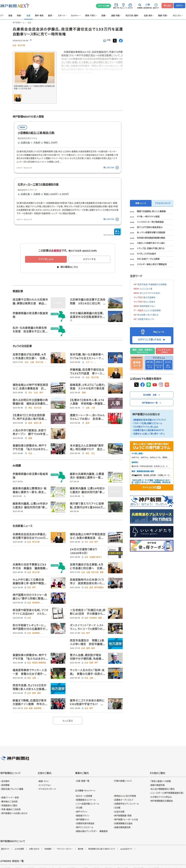186x868 pixels.
Task: Click the arrow icon on the 化学メーカー job card
Action: pyautogui.click(x=117, y=219)
